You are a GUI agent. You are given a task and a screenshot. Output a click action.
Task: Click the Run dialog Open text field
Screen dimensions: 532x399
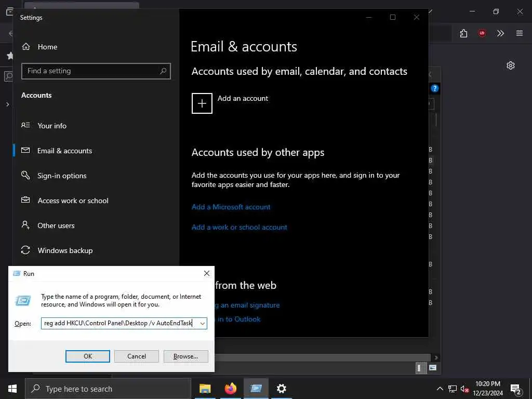click(x=120, y=323)
